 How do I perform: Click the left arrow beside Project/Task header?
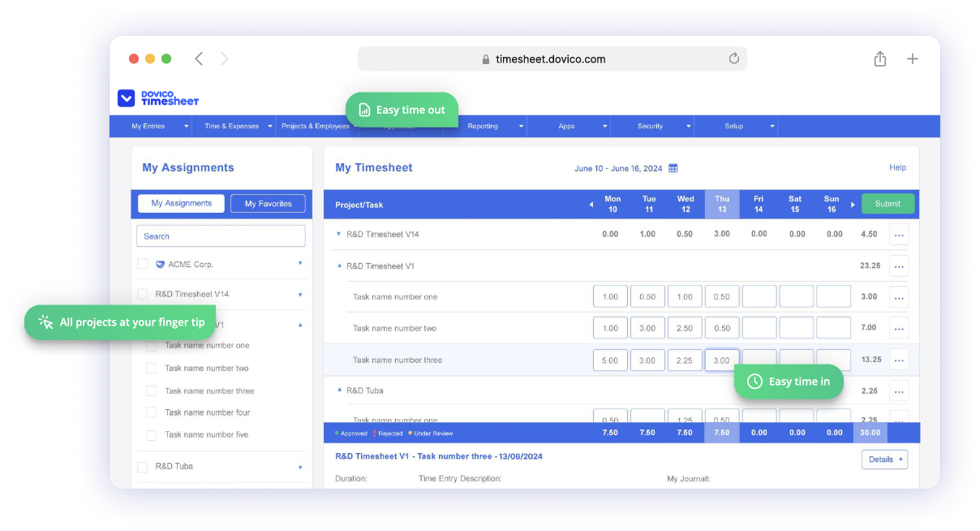tap(591, 205)
